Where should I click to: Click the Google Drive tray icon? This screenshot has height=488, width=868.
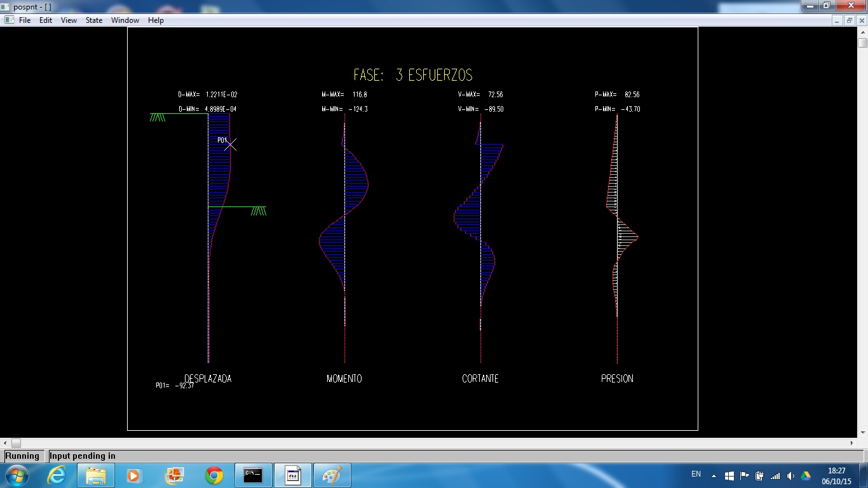pyautogui.click(x=806, y=475)
